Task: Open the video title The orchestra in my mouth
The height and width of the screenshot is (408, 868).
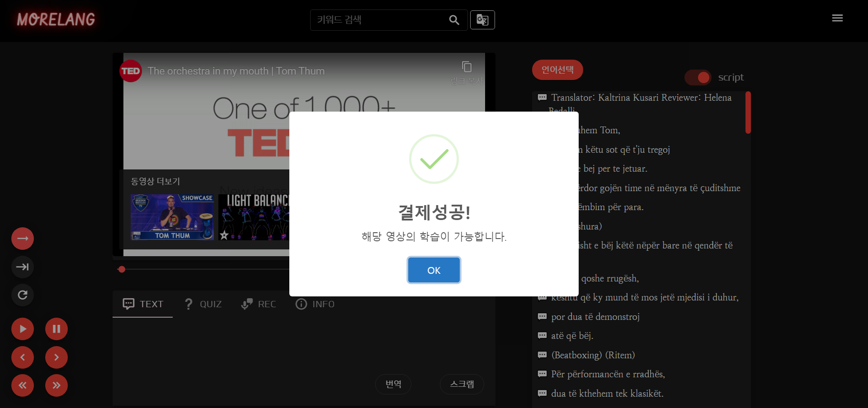Action: (236, 71)
